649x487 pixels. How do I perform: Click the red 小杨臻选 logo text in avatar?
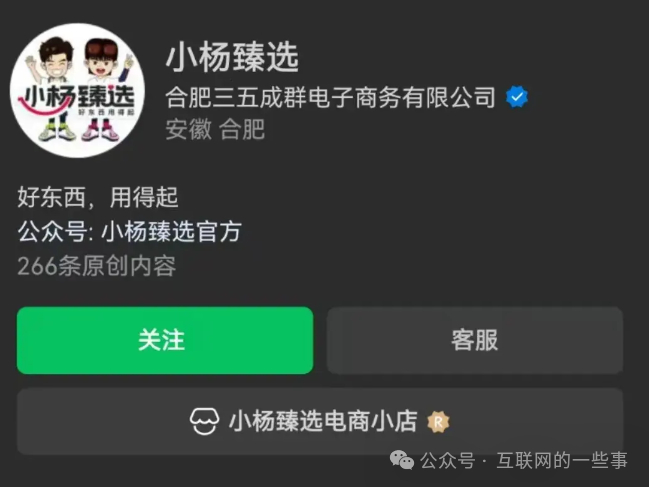point(77,98)
